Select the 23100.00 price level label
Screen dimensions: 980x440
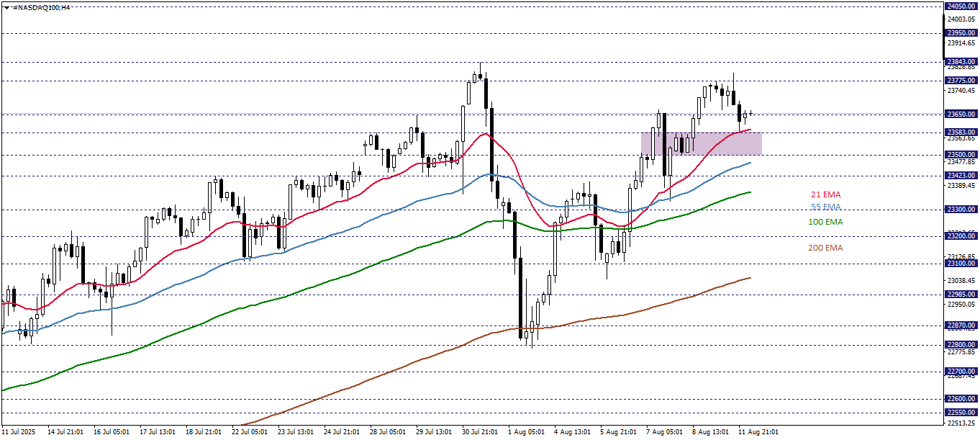[961, 264]
